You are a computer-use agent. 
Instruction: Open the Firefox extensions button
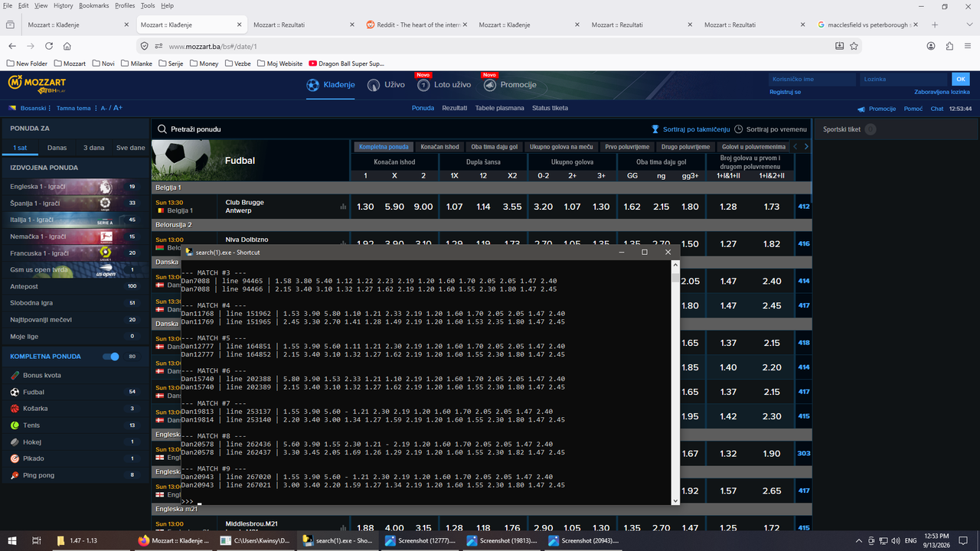tap(949, 46)
